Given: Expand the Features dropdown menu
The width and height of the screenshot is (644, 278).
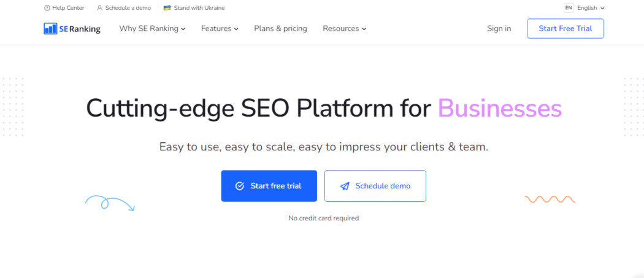Looking at the screenshot, I should tap(220, 28).
